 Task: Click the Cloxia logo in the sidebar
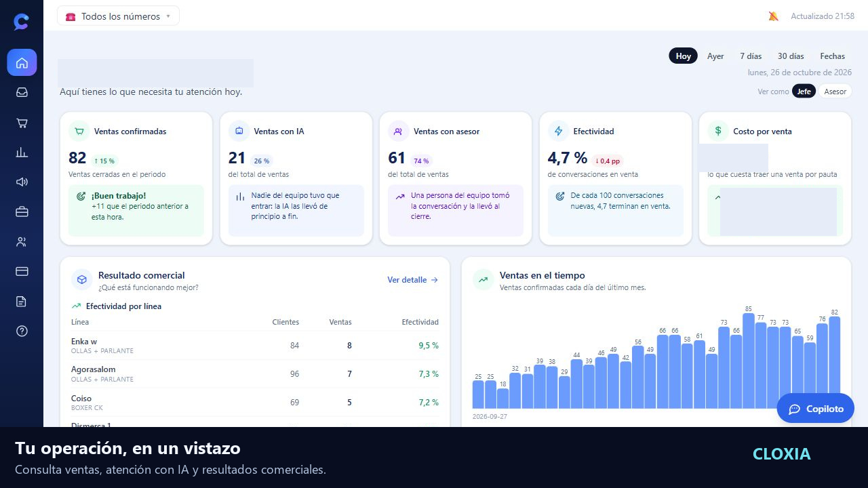pos(22,22)
